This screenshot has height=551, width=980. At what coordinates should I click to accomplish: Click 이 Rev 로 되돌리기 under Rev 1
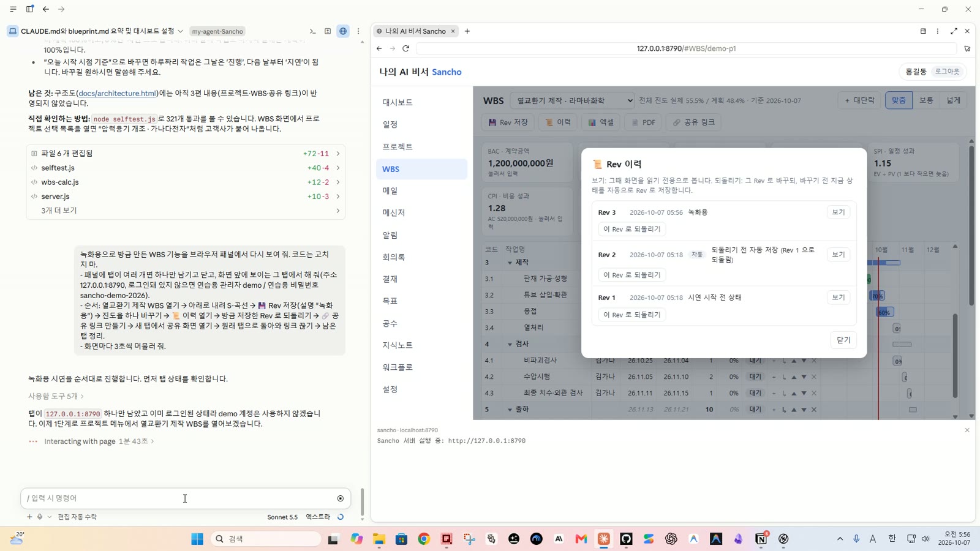[x=632, y=315]
